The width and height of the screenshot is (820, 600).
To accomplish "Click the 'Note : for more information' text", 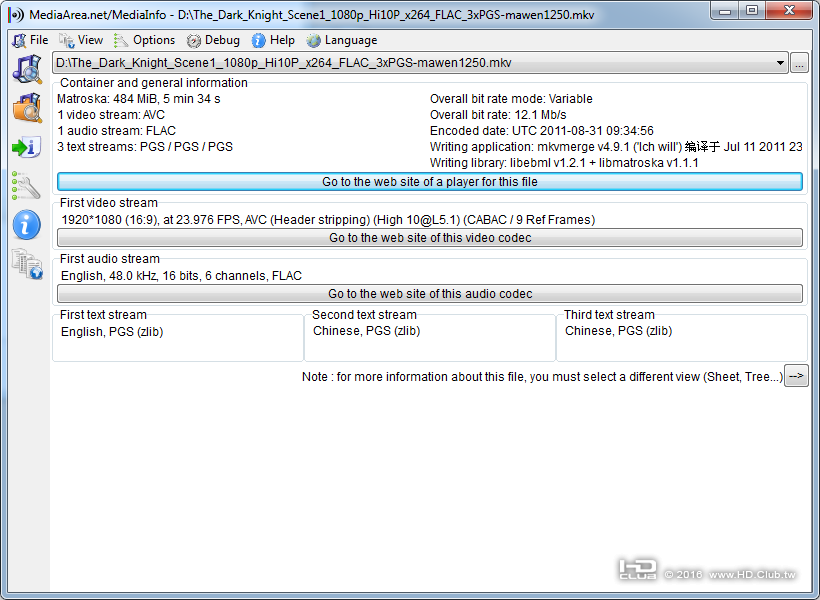I will [542, 377].
